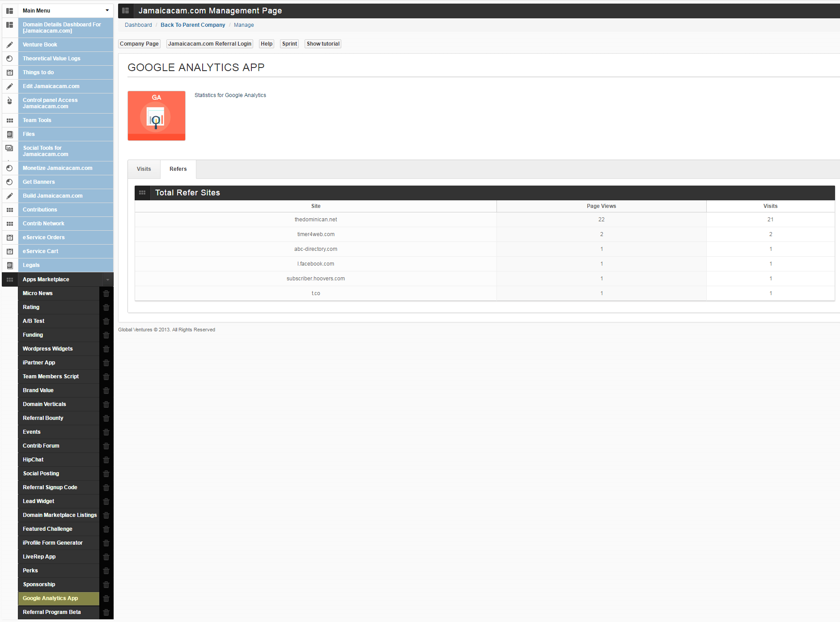This screenshot has width=840, height=622.
Task: Click trash icon next to Perks
Action: [x=106, y=571]
